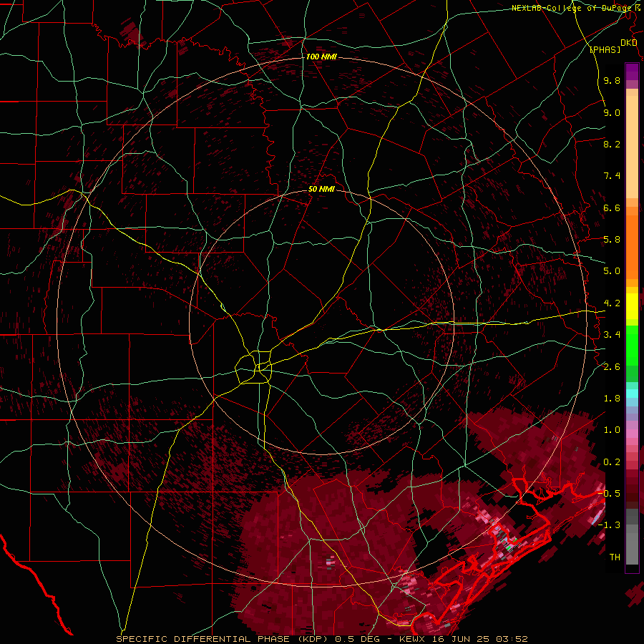The height and width of the screenshot is (644, 644).
Task: Click the 1.0 scale label
Action: (612, 430)
